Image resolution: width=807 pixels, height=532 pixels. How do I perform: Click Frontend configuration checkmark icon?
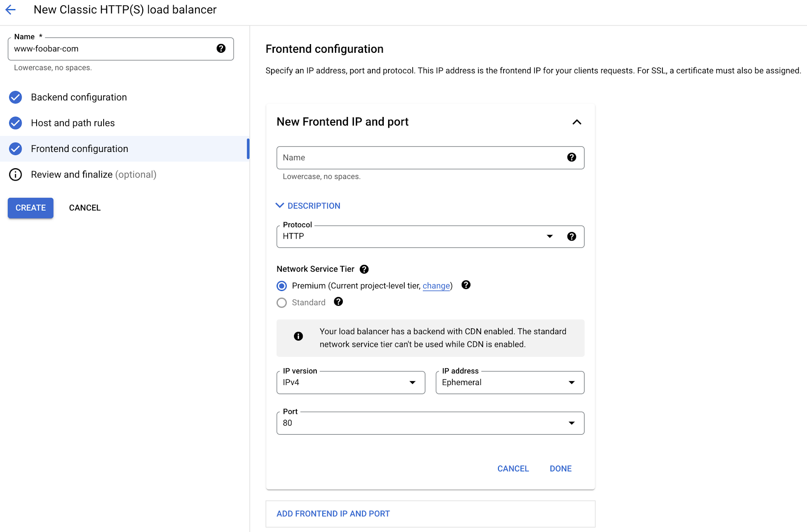click(15, 149)
